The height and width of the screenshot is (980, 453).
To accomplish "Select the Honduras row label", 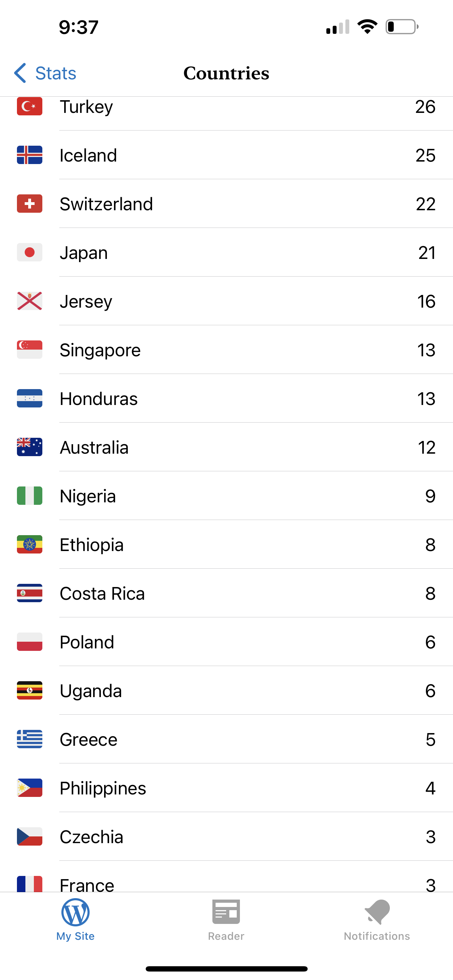I will [x=99, y=399].
